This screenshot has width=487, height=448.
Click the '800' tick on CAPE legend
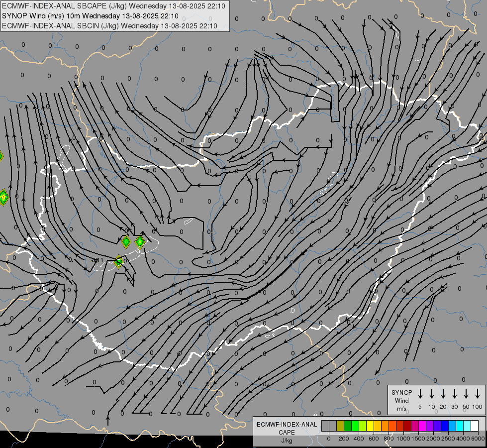[x=389, y=439]
